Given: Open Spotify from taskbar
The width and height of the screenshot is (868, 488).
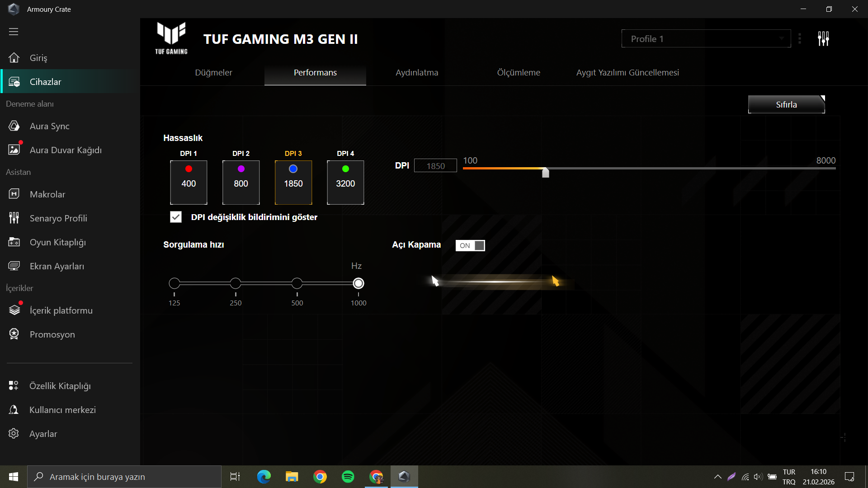Looking at the screenshot, I should (x=348, y=477).
